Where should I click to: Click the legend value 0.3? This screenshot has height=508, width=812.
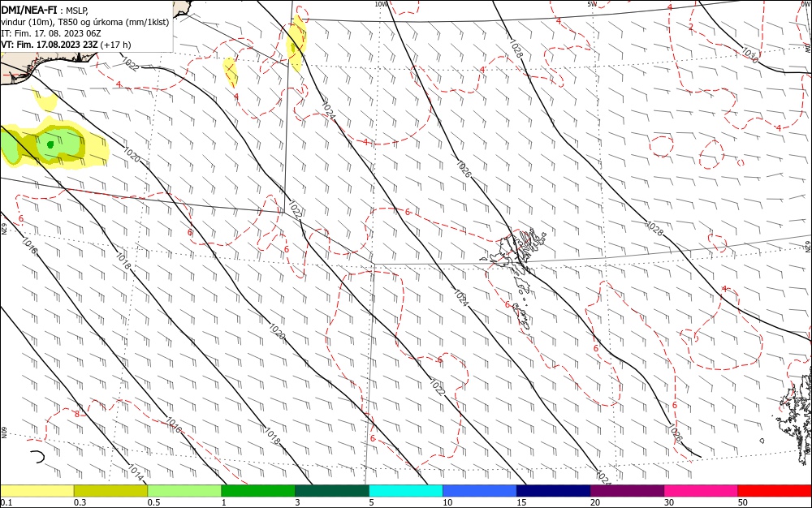pos(80,502)
